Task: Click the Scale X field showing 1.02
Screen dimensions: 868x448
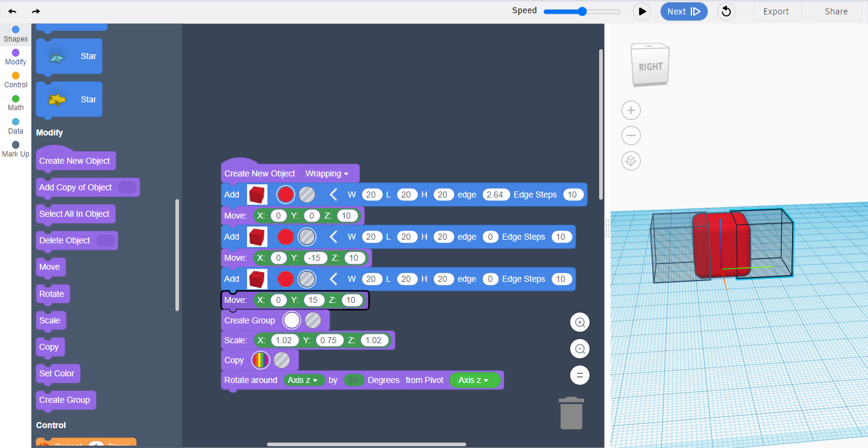Action: (x=283, y=340)
